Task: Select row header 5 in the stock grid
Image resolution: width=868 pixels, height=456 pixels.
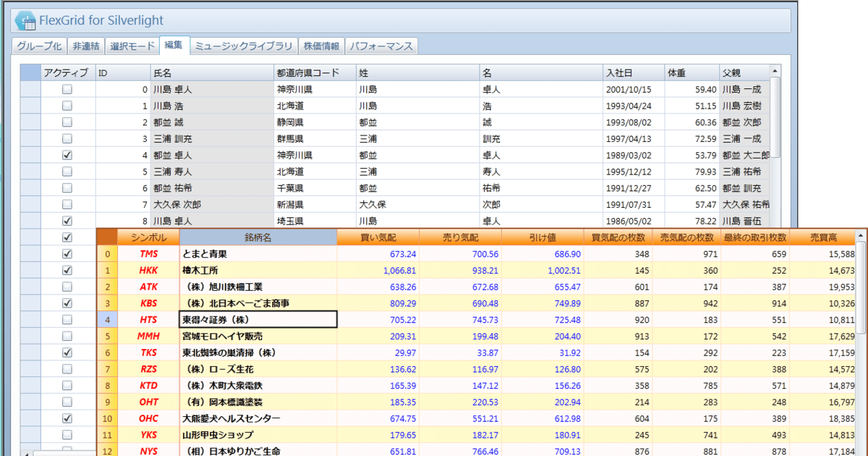Action: [x=108, y=337]
